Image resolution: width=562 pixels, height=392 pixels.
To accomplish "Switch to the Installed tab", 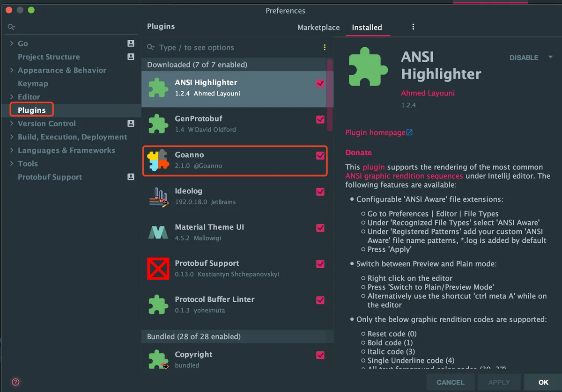I will (367, 28).
